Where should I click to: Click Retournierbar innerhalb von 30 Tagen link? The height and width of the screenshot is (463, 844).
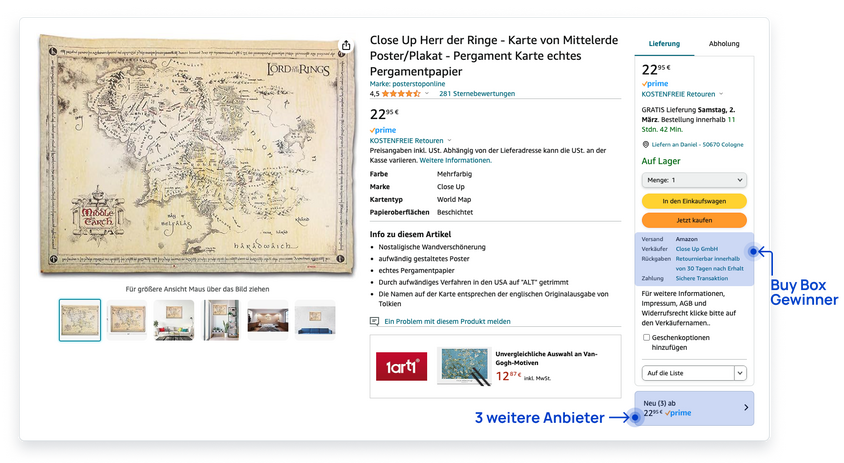[709, 263]
